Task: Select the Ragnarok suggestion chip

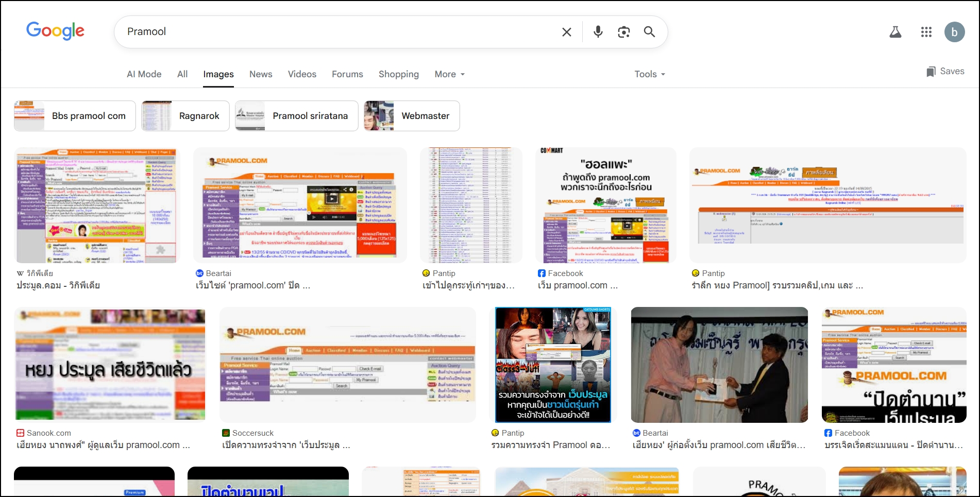Action: 185,116
